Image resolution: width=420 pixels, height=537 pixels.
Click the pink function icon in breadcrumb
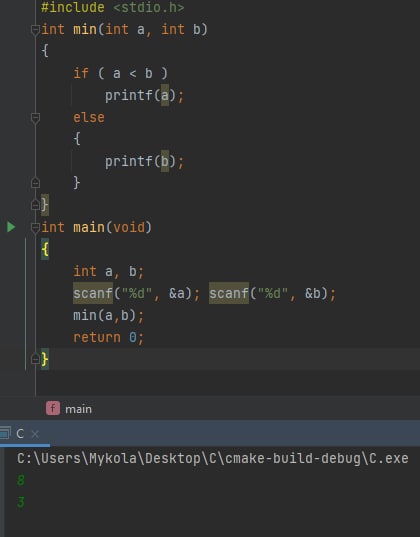pyautogui.click(x=53, y=408)
